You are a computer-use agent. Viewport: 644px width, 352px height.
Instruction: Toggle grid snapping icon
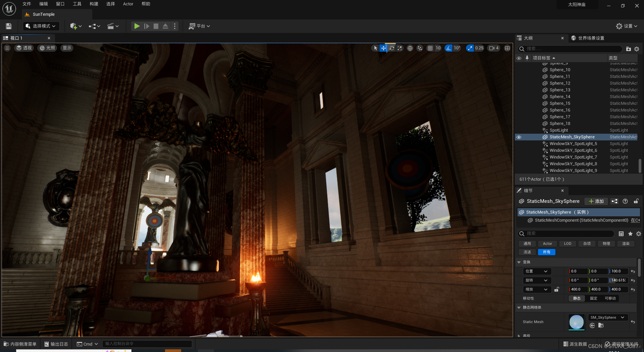coord(430,48)
